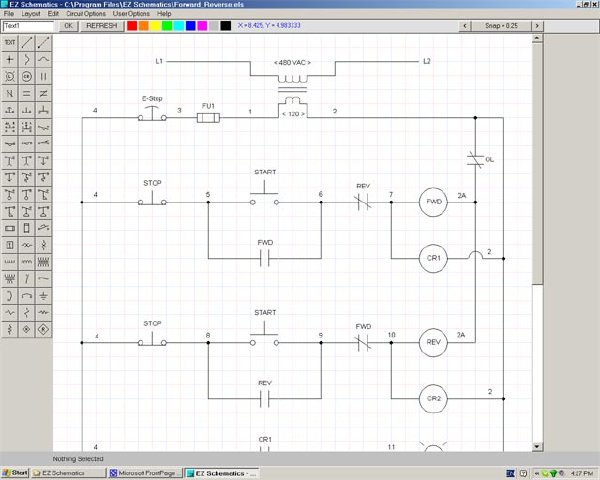Pick the horizontal-bars open contact symbol
600x480 pixels.
pyautogui.click(x=26, y=93)
